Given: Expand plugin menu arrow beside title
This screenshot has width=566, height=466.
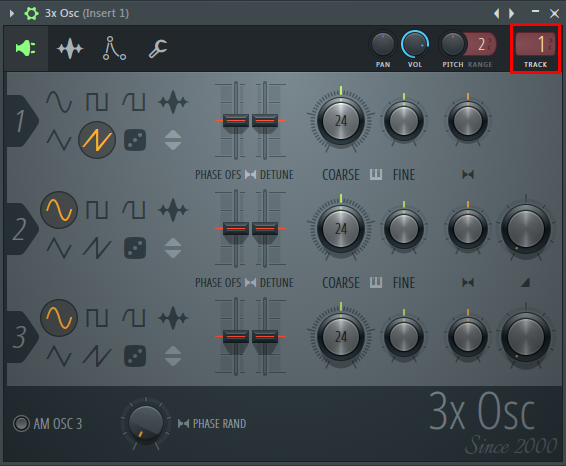Looking at the screenshot, I should pos(12,13).
